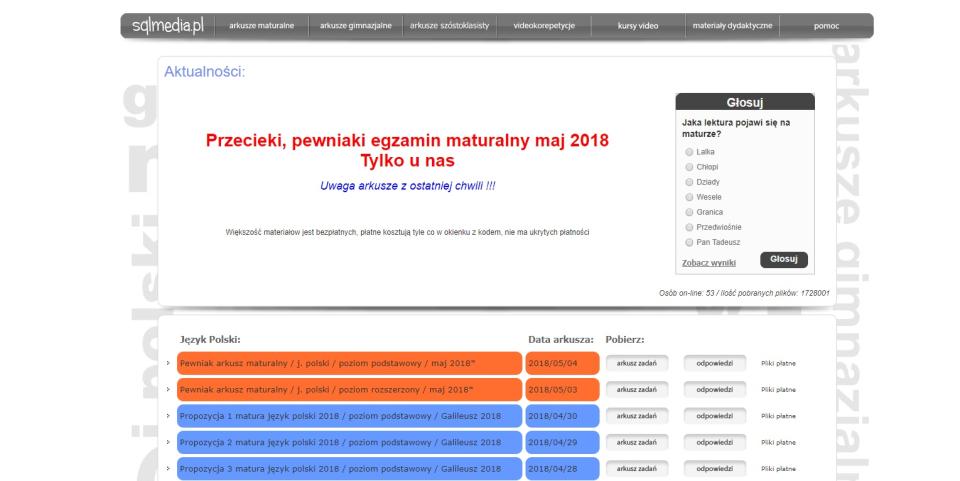Open the Zobacz wyniki link
The image size is (960, 481).
709,263
